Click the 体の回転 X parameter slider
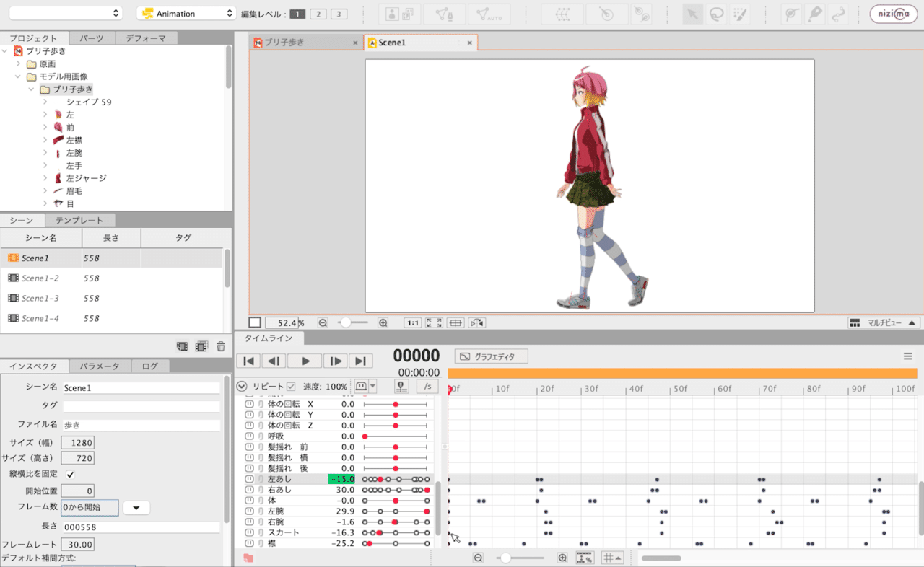Image resolution: width=924 pixels, height=567 pixels. coord(396,404)
